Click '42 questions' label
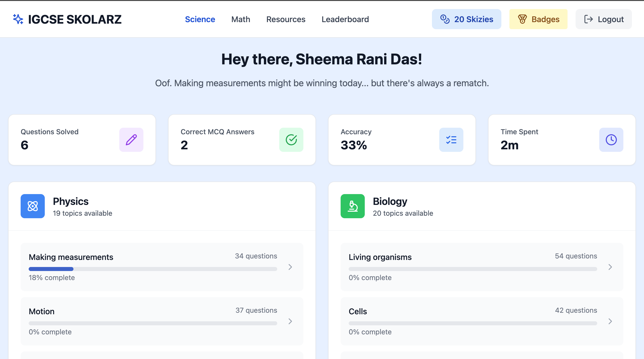 (x=576, y=310)
